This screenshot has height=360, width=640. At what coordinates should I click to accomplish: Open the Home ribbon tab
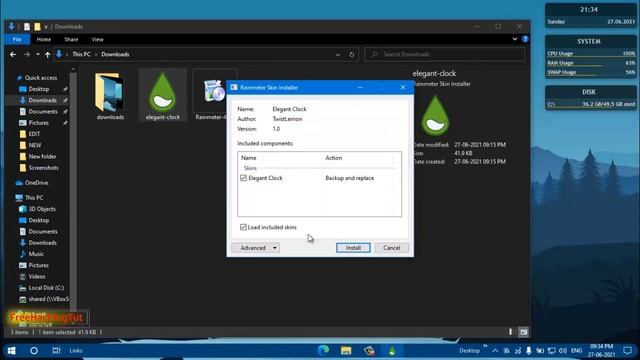point(44,40)
